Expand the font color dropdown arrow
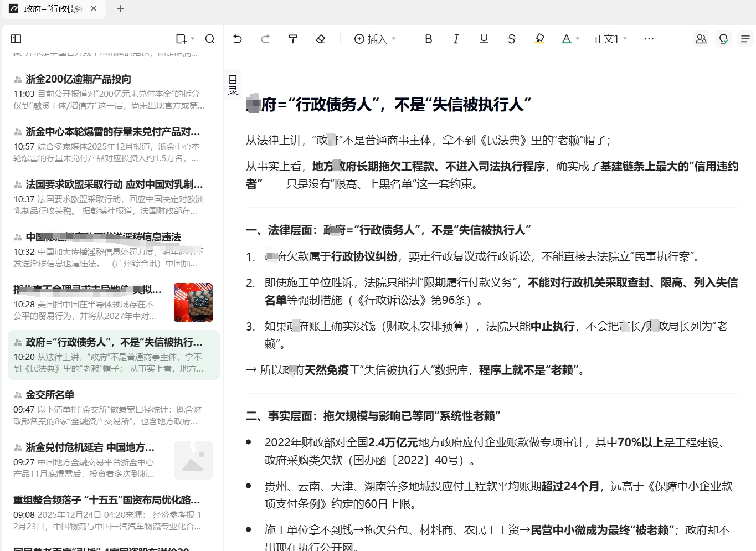This screenshot has width=756, height=551. tap(578, 39)
